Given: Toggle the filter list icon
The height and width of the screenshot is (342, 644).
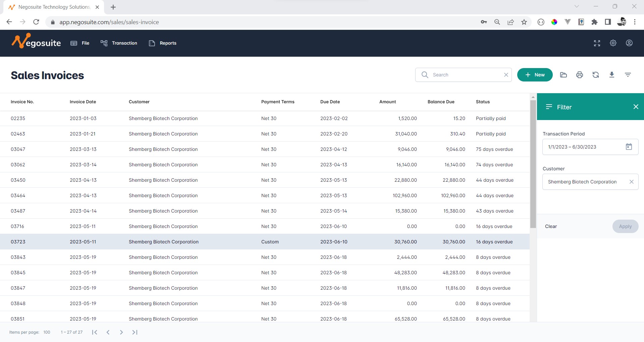Looking at the screenshot, I should point(628,75).
